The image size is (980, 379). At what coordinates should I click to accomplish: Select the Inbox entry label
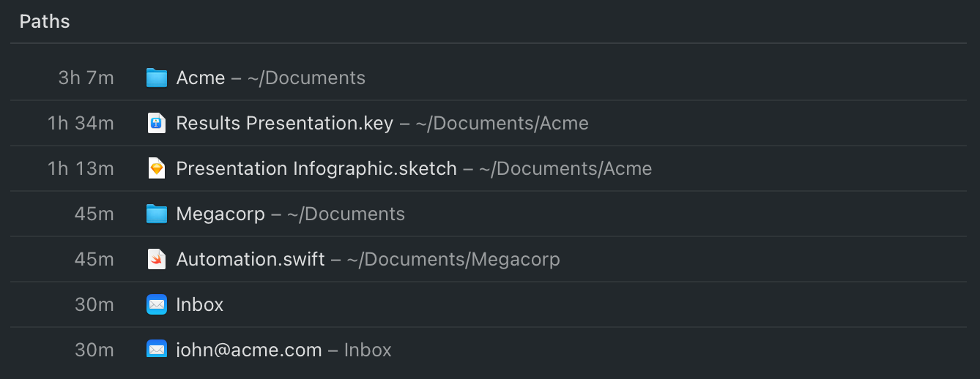[x=200, y=304]
